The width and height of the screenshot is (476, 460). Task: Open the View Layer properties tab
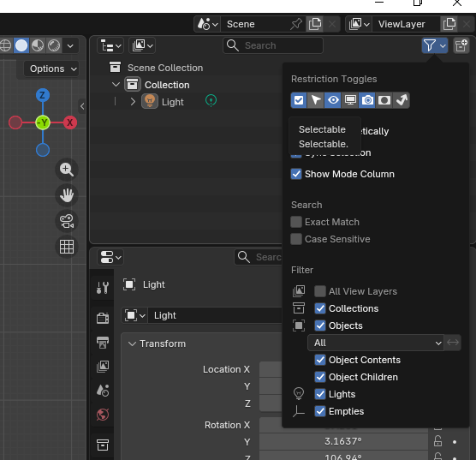pyautogui.click(x=103, y=367)
